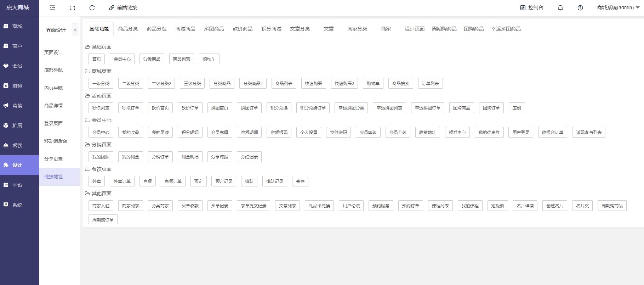Click the 领券中心 button
This screenshot has height=285, width=644.
[457, 132]
